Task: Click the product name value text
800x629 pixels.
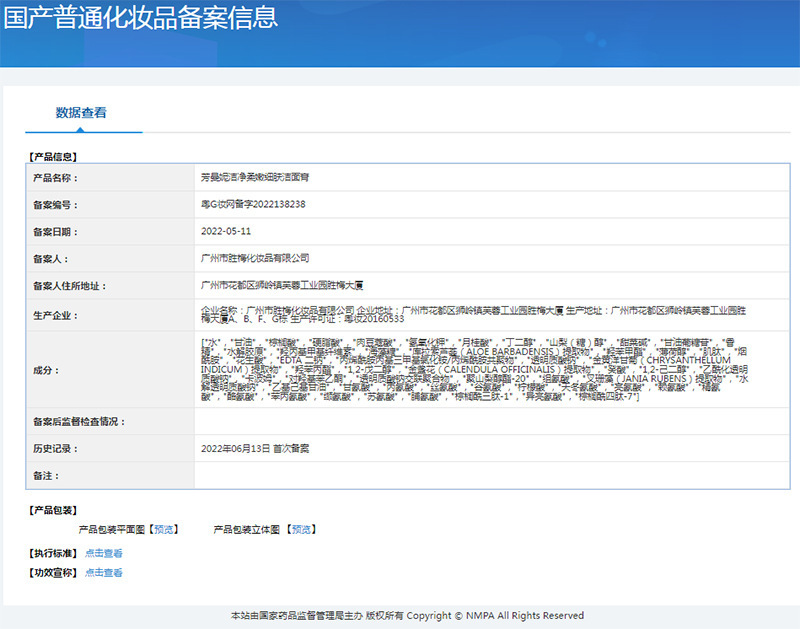Action: tap(255, 178)
